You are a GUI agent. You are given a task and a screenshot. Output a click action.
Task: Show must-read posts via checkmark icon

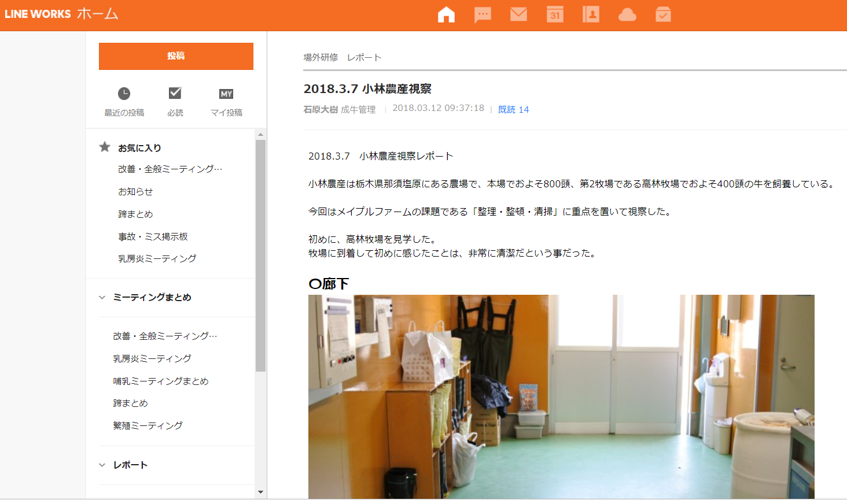coord(175,93)
